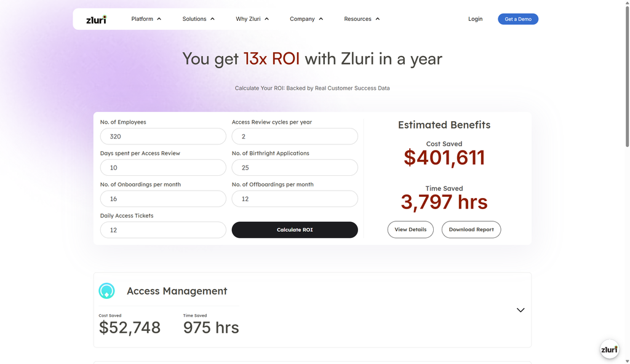This screenshot has height=364, width=630.
Task: Edit the No. of Employees field
Action: coord(162,136)
